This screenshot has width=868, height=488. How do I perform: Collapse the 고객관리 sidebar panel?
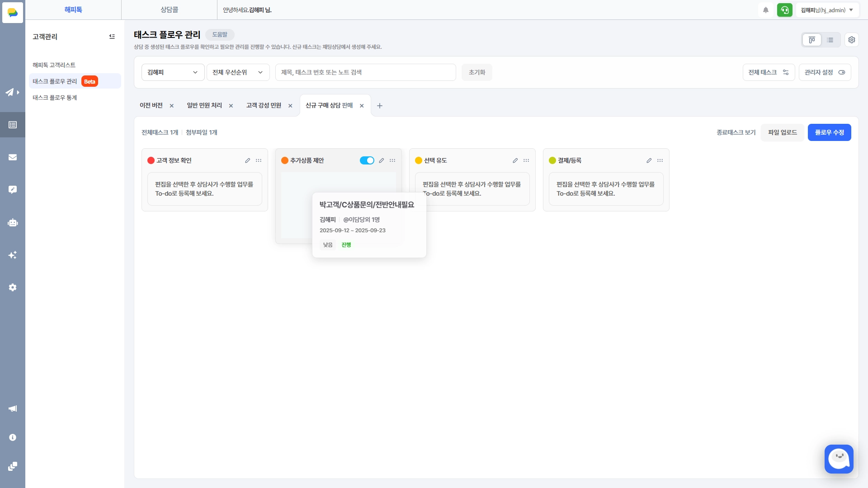[112, 37]
